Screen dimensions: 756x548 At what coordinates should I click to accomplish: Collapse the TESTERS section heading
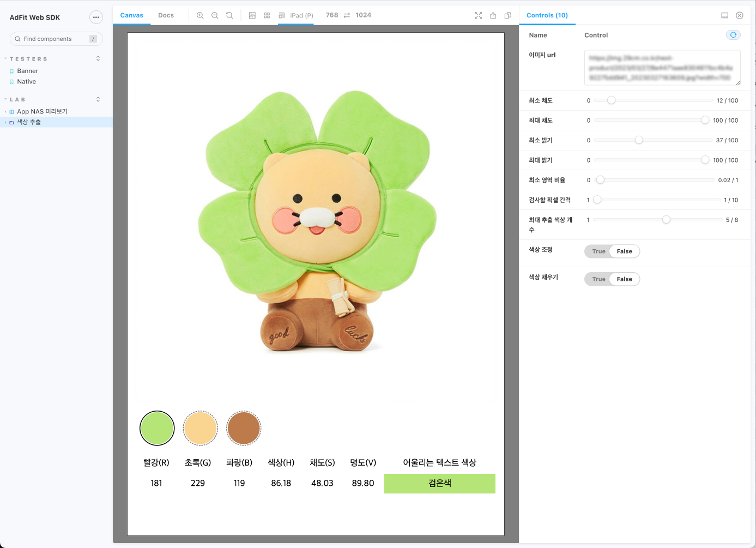click(x=28, y=59)
